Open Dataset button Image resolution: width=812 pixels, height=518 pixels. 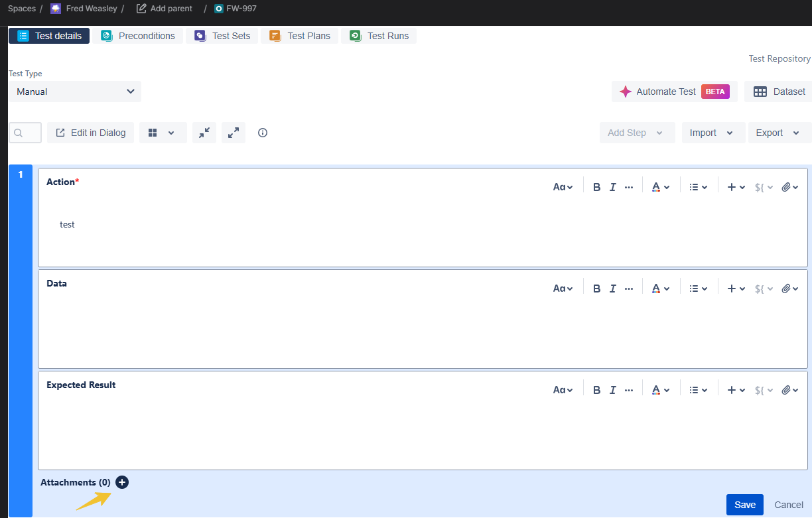click(x=779, y=92)
